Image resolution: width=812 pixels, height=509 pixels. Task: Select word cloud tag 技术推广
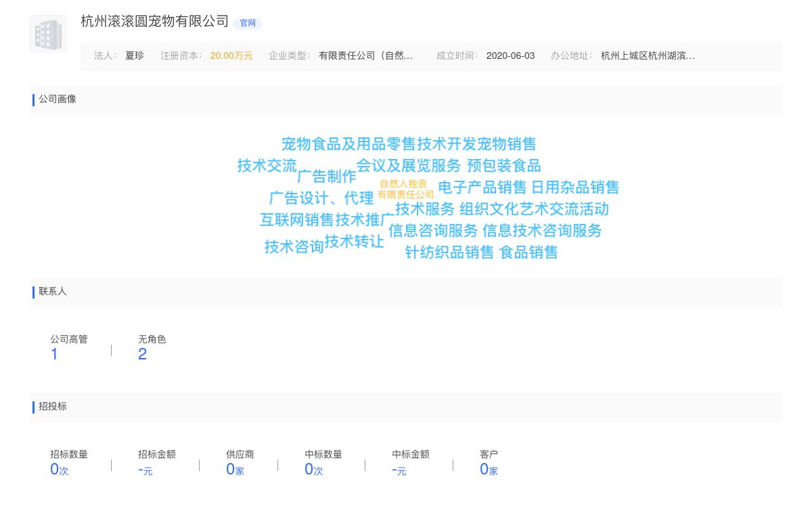coord(365,220)
